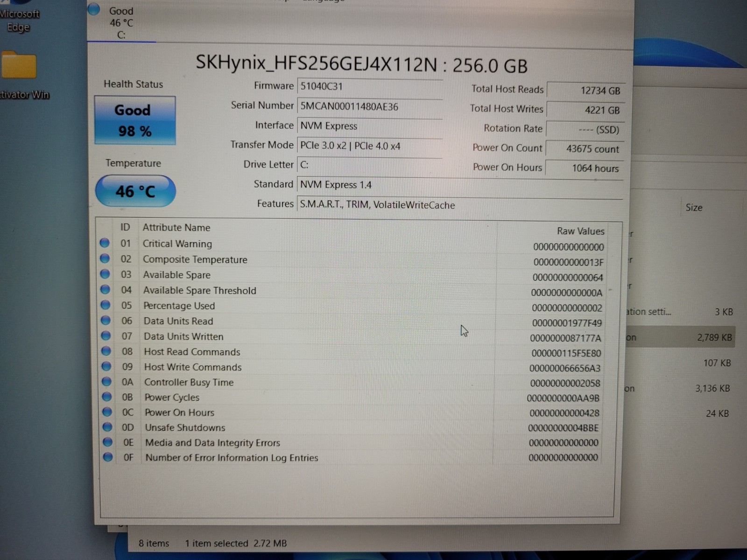Click status dot beside Composite Temperature
The image size is (747, 560).
click(x=105, y=258)
